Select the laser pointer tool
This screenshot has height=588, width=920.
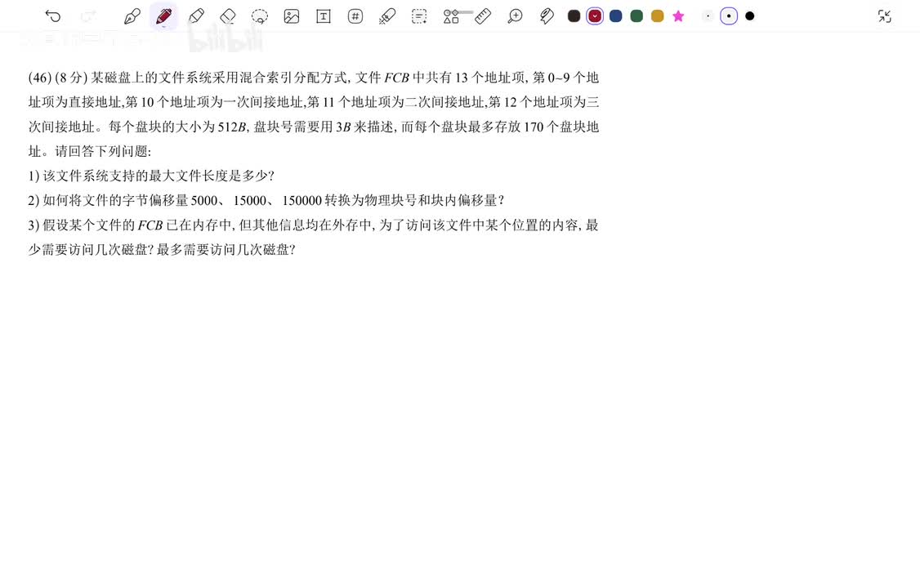[x=387, y=16]
